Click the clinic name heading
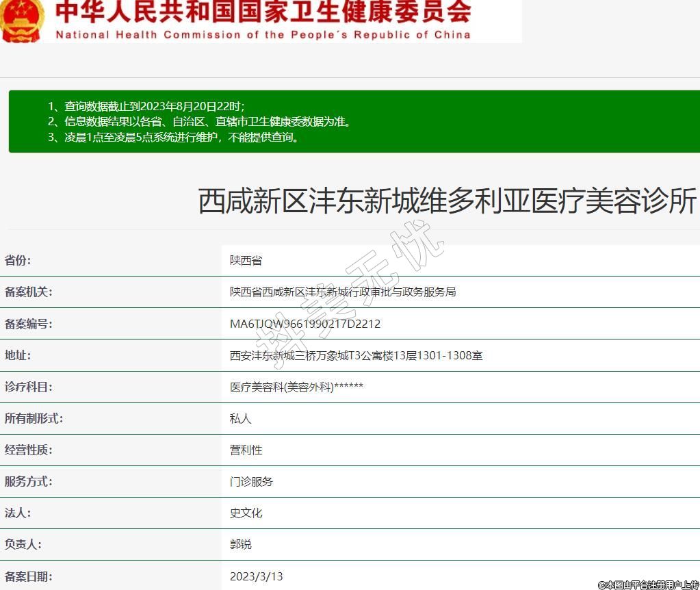This screenshot has width=700, height=590. point(448,202)
